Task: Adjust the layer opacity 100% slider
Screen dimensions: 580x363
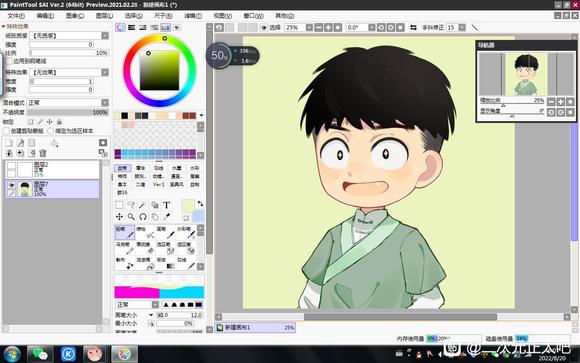Action: pyautogui.click(x=67, y=112)
